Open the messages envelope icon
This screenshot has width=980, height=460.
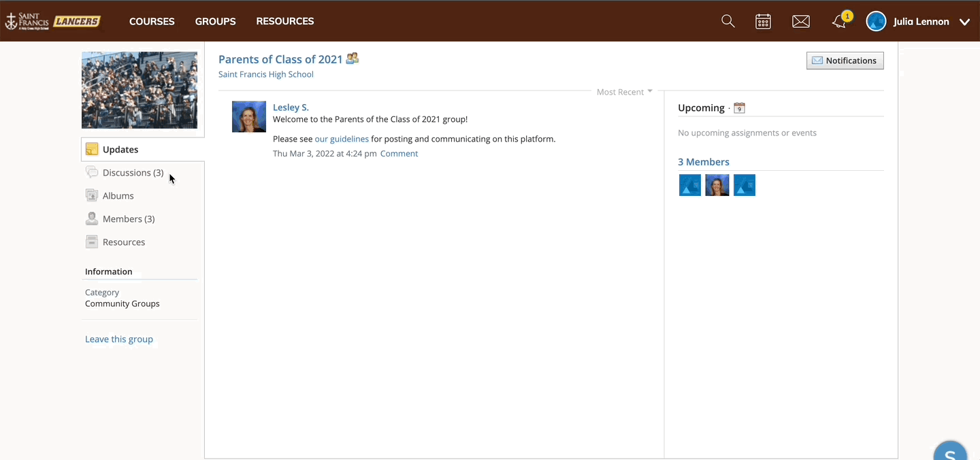[x=801, y=21]
